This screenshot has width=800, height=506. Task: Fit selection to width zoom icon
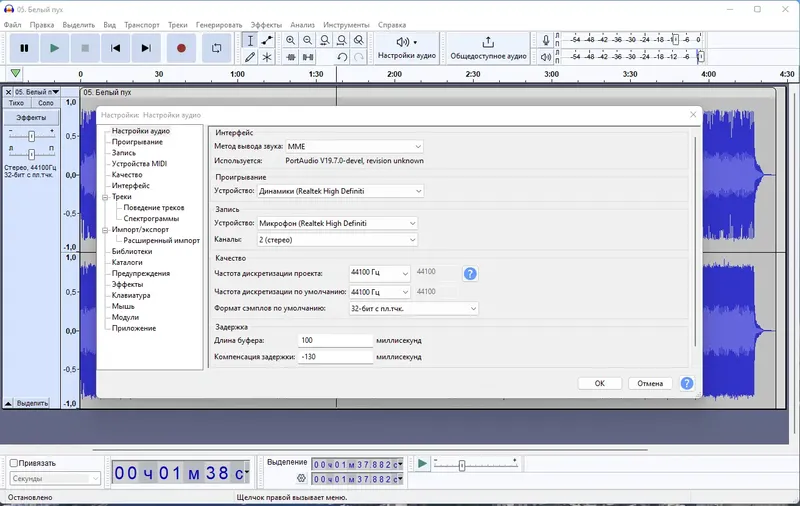(325, 40)
